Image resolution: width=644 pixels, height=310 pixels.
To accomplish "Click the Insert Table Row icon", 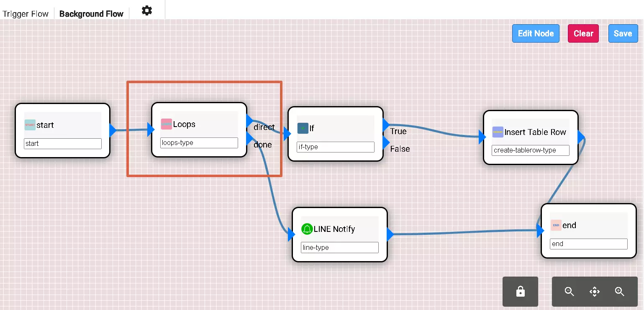I will pyautogui.click(x=498, y=132).
